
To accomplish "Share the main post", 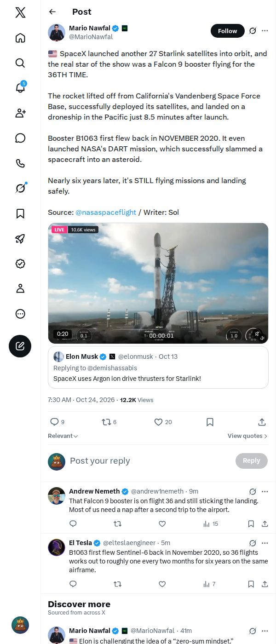I will pyautogui.click(x=262, y=422).
